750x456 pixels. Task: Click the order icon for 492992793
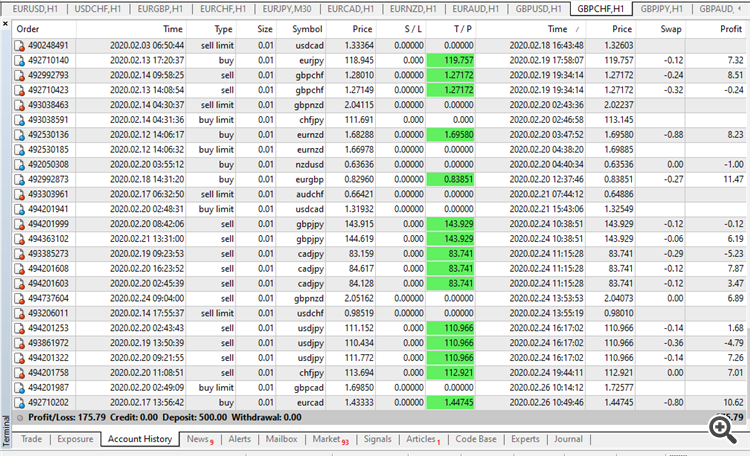pos(19,76)
